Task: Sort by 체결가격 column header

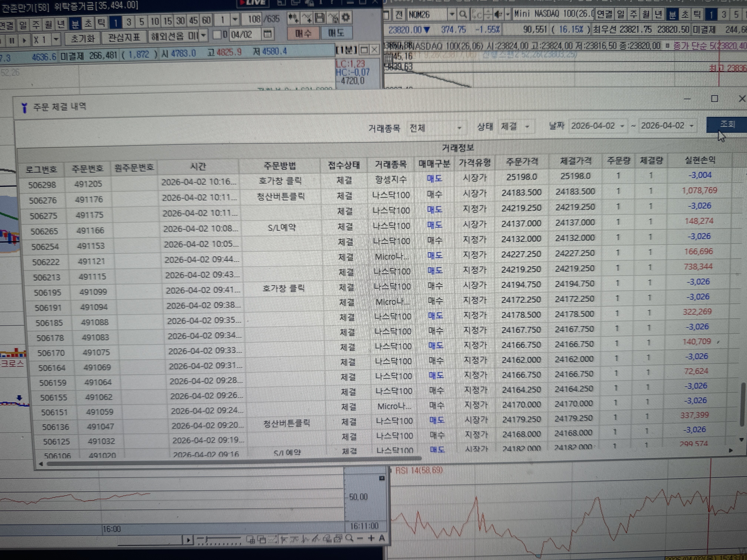Action: (576, 161)
